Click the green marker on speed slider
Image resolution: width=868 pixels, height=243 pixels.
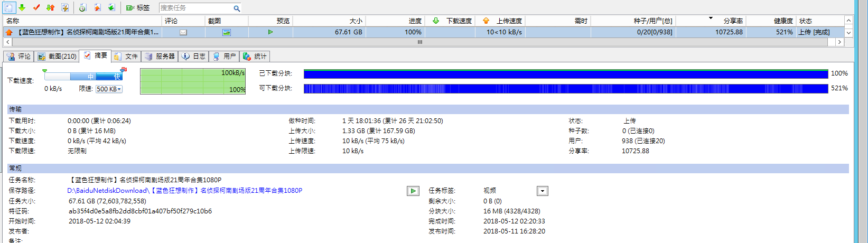click(x=45, y=70)
